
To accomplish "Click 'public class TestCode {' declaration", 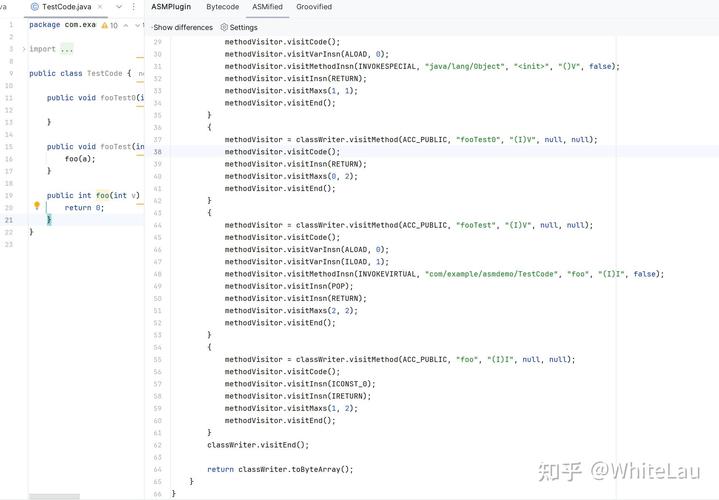I will (80, 73).
